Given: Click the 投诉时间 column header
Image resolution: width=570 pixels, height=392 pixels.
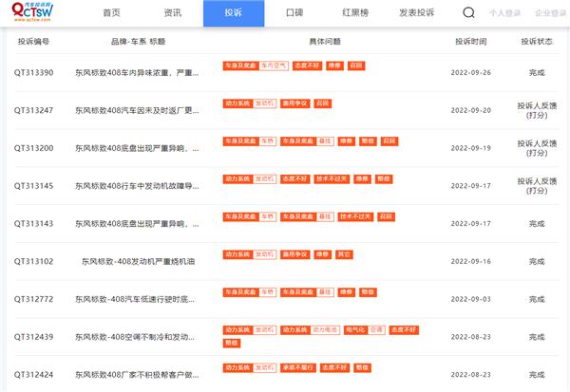Looking at the screenshot, I should pos(471,42).
